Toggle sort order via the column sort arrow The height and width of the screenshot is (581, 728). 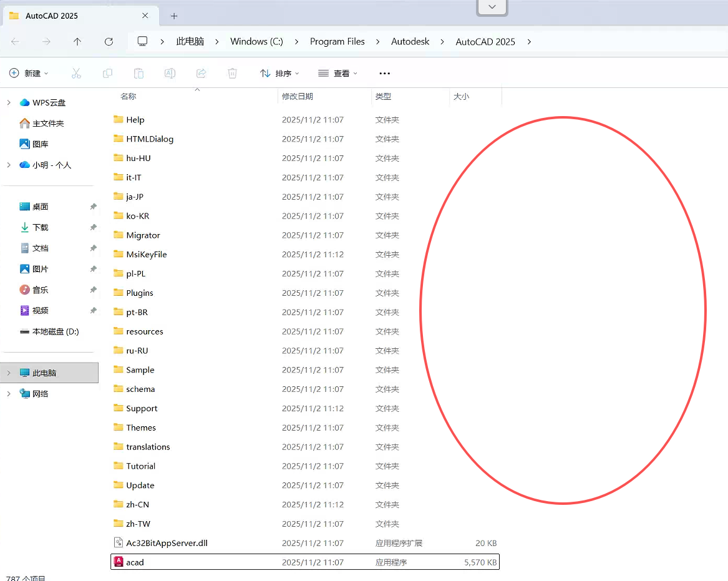[197, 90]
